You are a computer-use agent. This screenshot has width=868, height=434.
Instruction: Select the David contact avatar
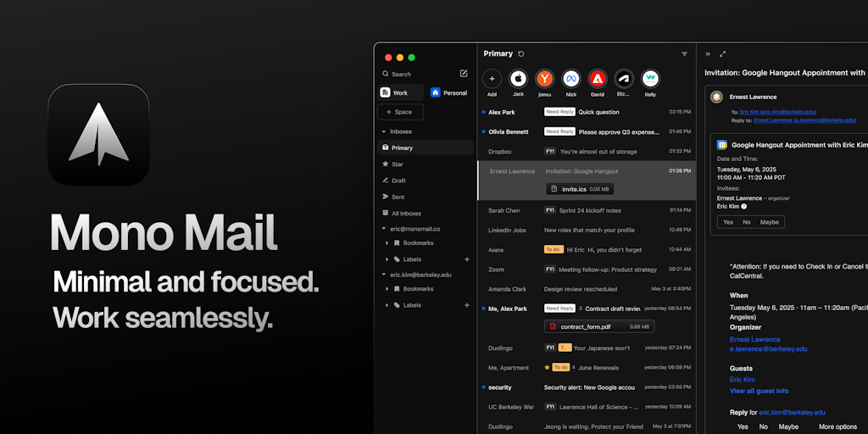(x=598, y=79)
